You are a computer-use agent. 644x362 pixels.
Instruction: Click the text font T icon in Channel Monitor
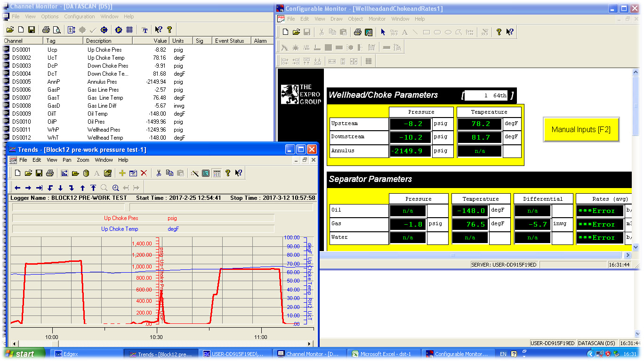click(x=145, y=30)
